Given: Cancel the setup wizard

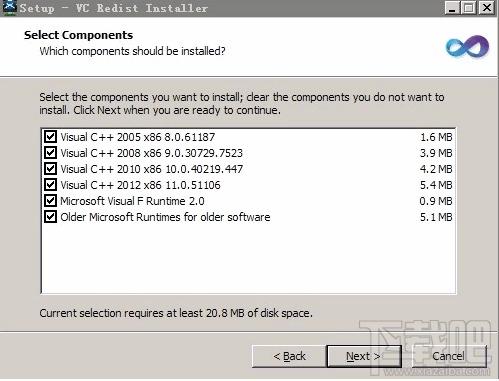Looking at the screenshot, I should [448, 356].
